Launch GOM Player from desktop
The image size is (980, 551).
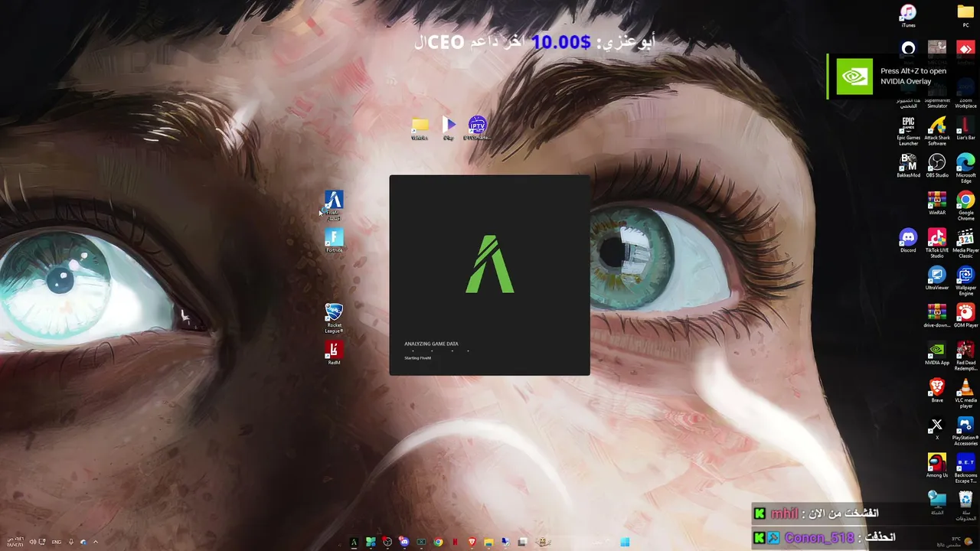(x=965, y=316)
